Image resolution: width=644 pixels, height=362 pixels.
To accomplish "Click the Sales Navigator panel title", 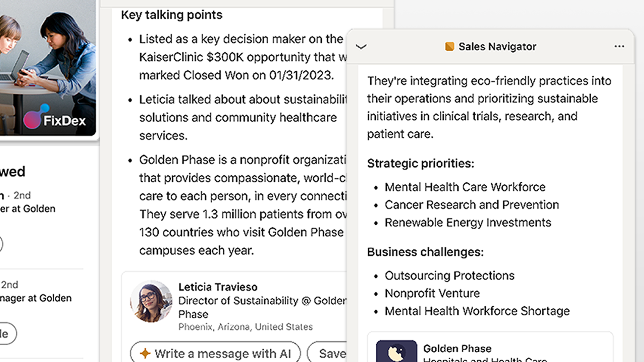I will [x=497, y=47].
